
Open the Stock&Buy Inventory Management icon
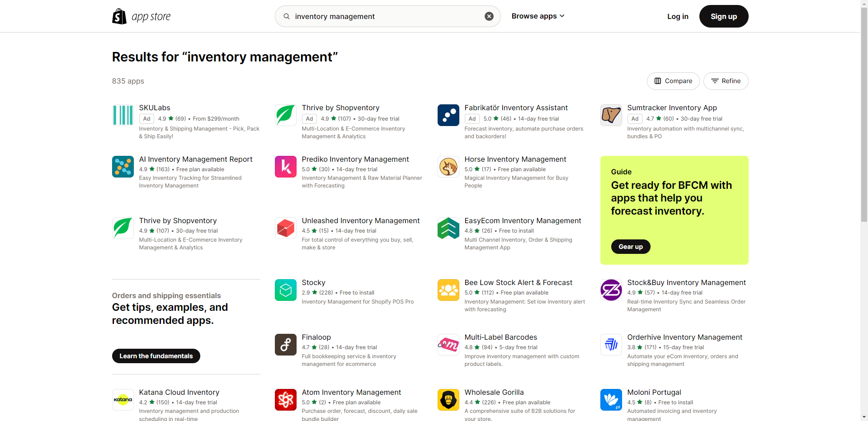[x=611, y=290]
